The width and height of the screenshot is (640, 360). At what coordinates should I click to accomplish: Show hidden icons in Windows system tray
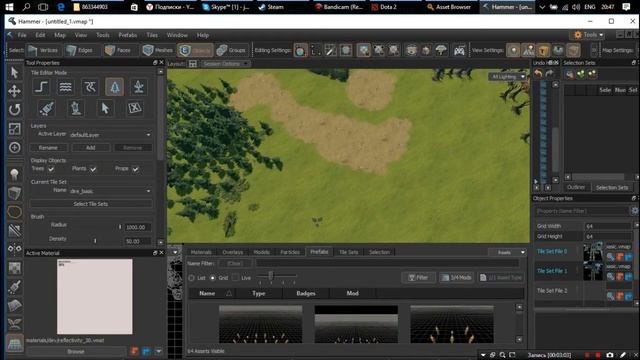(x=542, y=7)
